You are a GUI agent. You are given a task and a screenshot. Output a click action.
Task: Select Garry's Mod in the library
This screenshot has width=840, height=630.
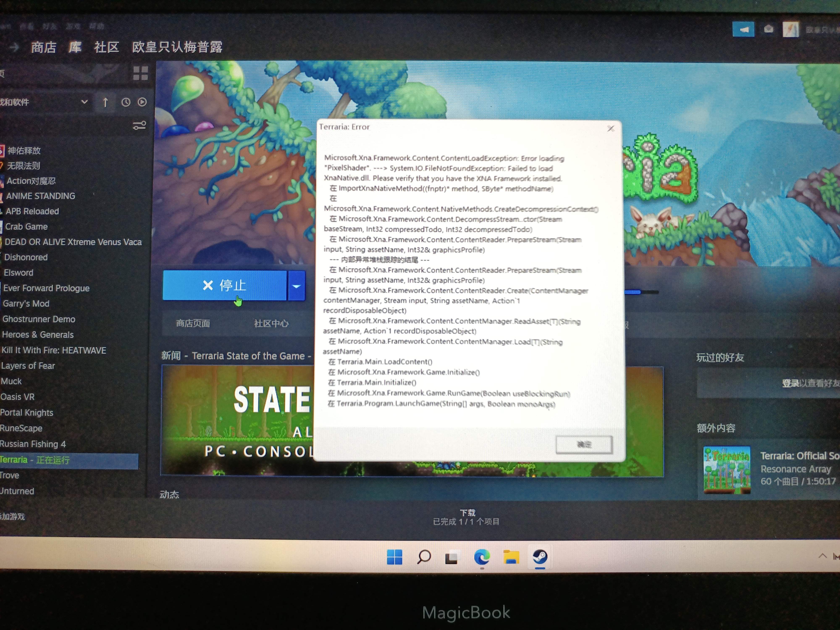[26, 304]
